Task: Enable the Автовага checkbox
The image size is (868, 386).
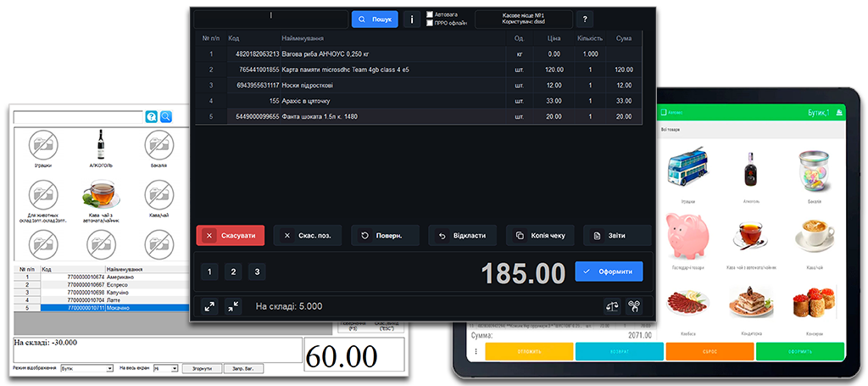Action: click(431, 14)
